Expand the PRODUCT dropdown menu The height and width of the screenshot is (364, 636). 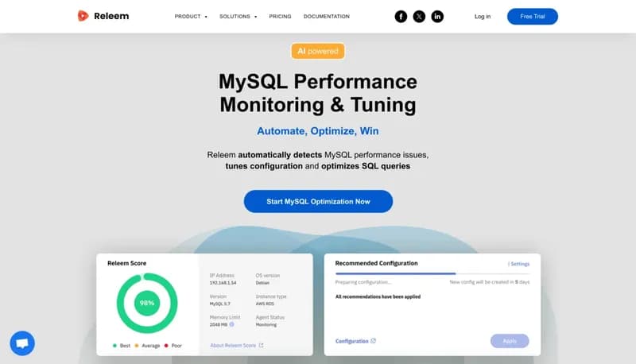point(191,17)
